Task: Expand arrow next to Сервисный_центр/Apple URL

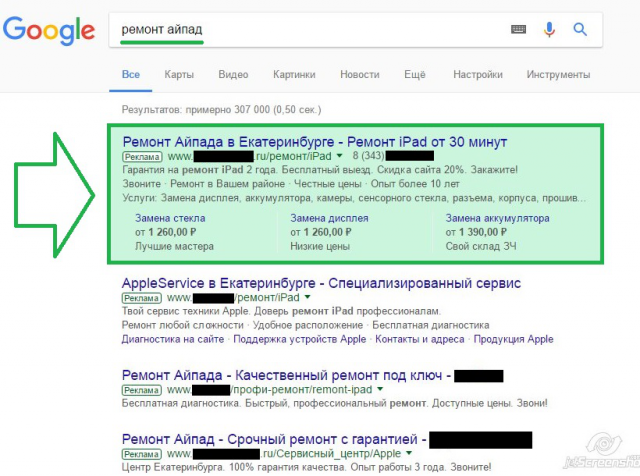Action: (x=409, y=454)
